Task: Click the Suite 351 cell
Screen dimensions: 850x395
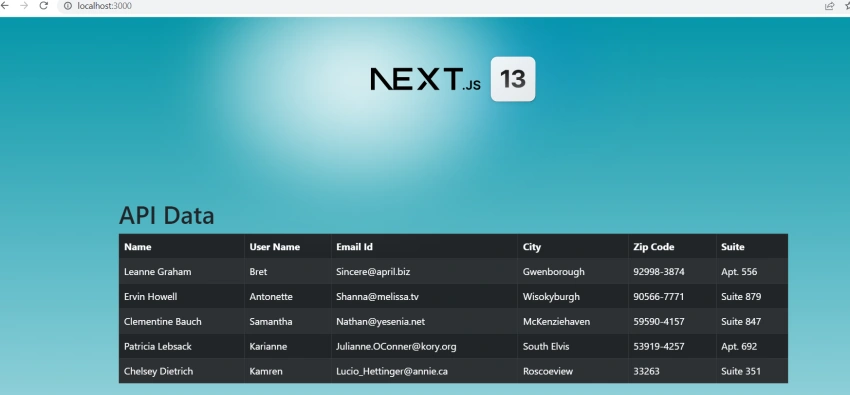Action: [752, 371]
